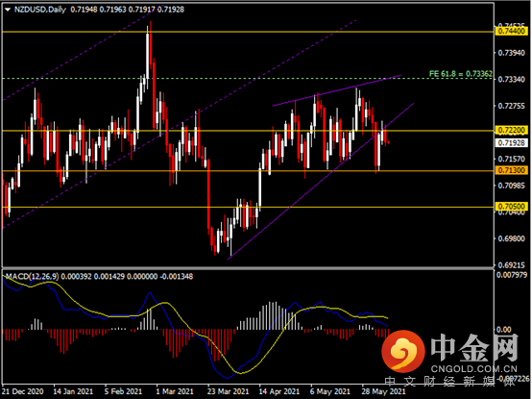This screenshot has width=532, height=399.
Task: Click the 0.73940 price axis value
Action: 511,53
